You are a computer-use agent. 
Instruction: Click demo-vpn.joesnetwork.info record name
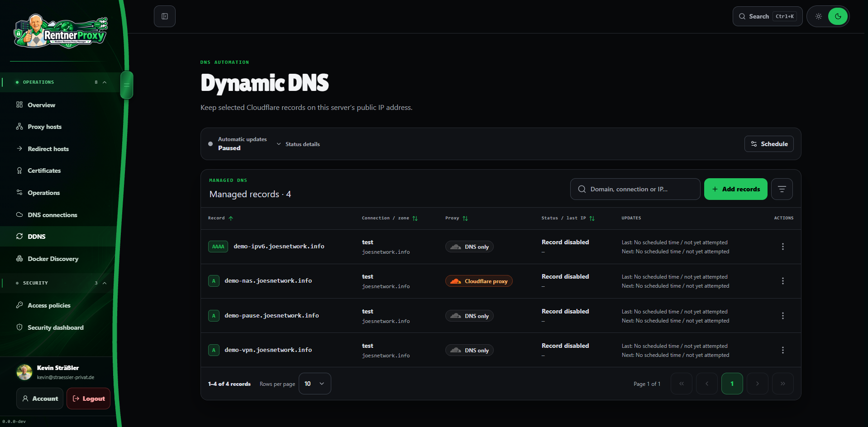(268, 350)
